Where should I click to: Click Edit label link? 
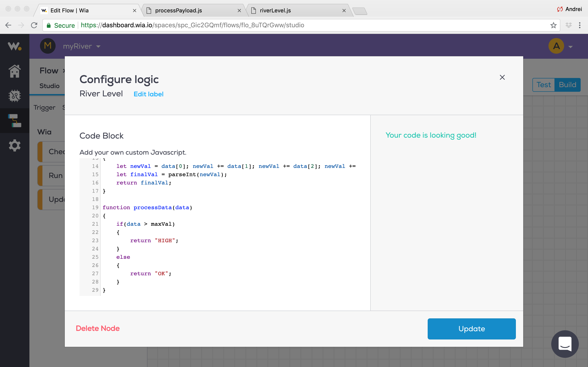tap(148, 94)
